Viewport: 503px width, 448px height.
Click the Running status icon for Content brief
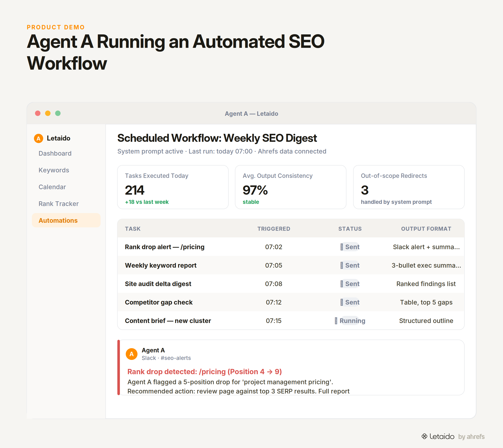point(336,321)
